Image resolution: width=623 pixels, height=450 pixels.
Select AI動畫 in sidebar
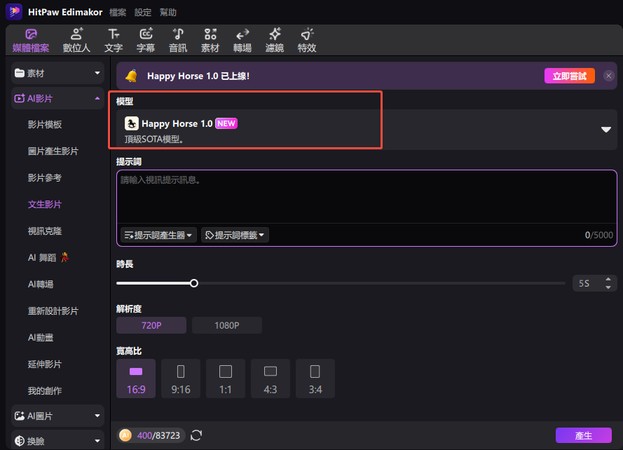[41, 338]
